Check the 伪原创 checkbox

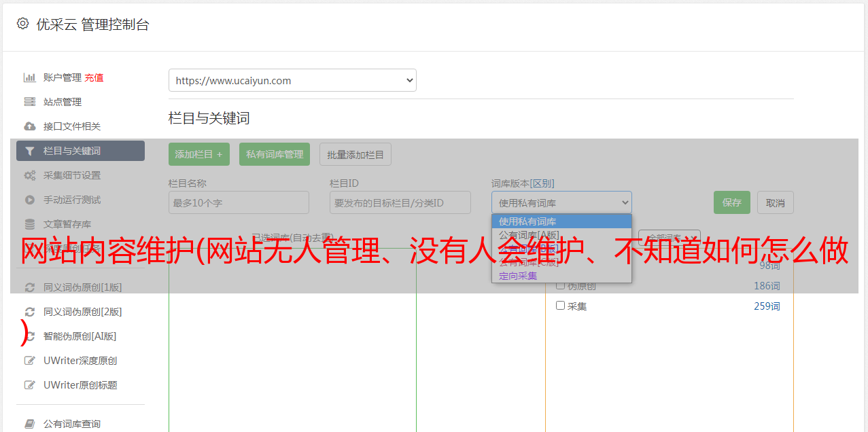pyautogui.click(x=561, y=285)
